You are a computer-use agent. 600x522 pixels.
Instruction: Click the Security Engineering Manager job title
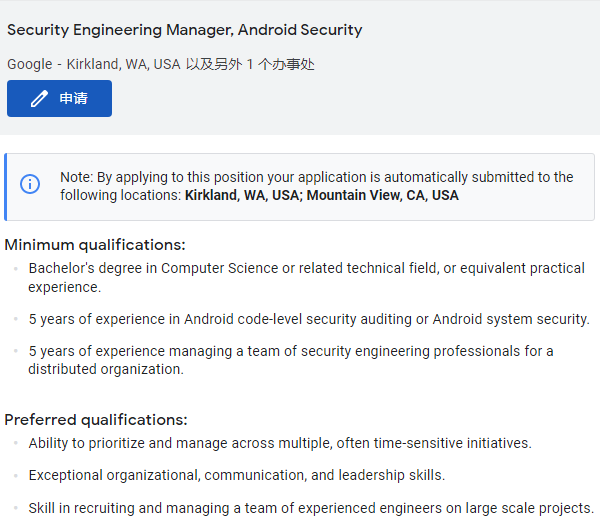(185, 30)
